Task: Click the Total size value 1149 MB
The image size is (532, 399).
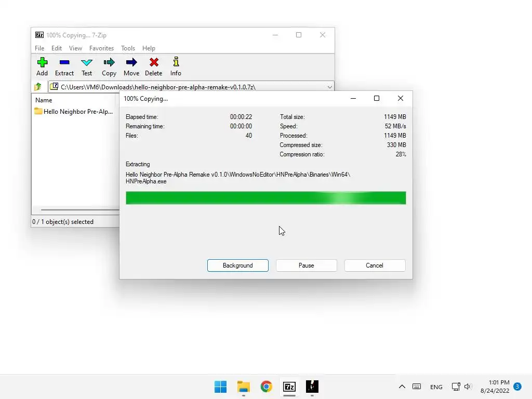Action: (395, 117)
